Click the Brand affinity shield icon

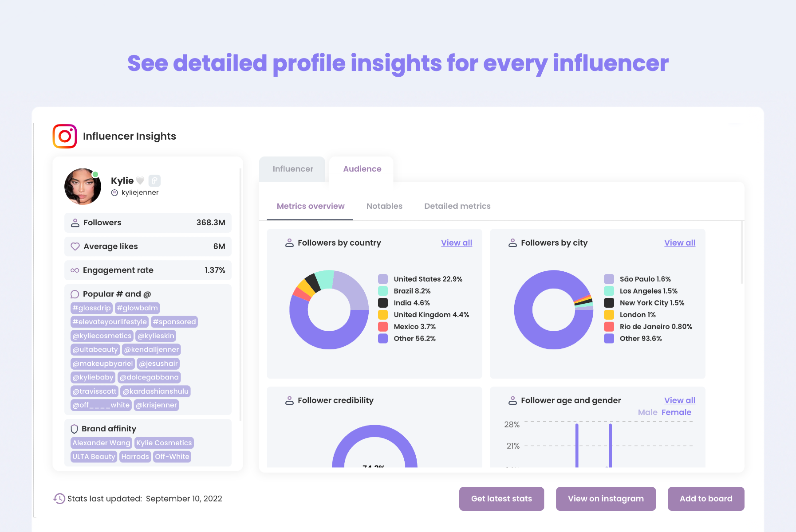(x=74, y=429)
